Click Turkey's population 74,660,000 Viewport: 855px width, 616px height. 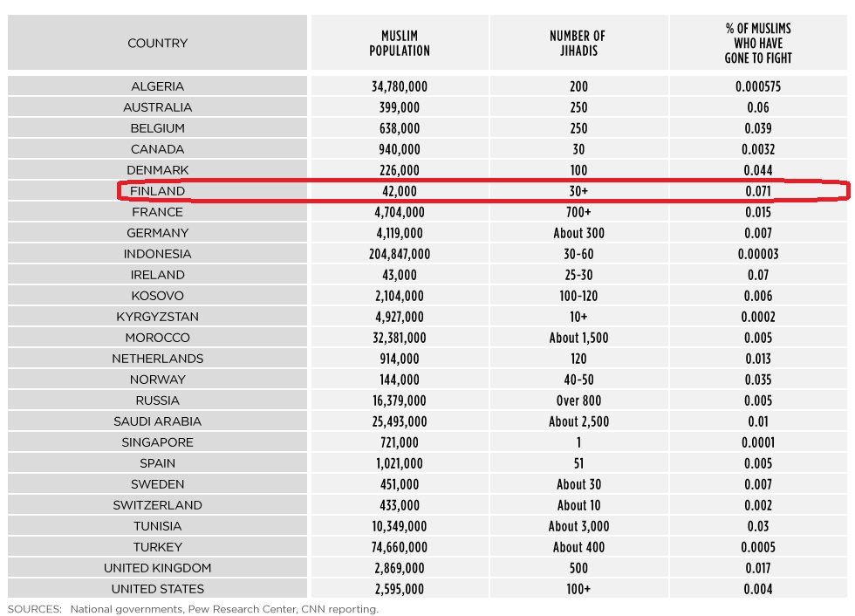click(x=400, y=547)
